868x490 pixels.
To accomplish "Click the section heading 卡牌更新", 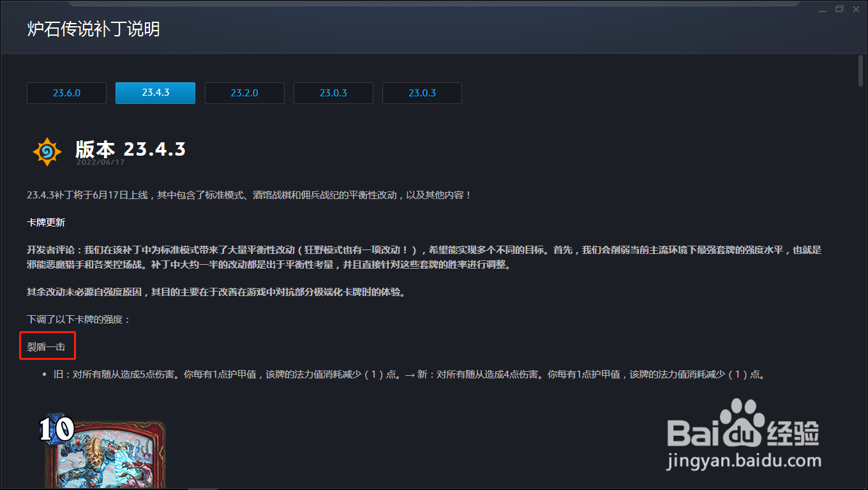I will coord(46,223).
